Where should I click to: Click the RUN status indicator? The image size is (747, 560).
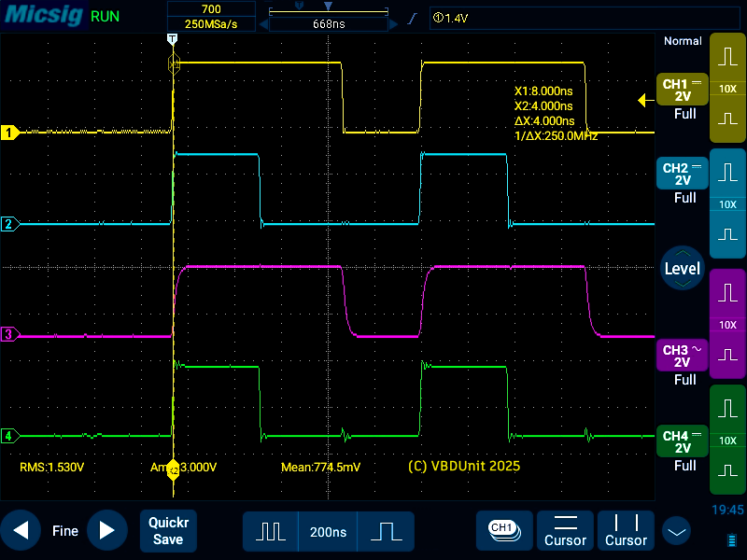click(105, 15)
